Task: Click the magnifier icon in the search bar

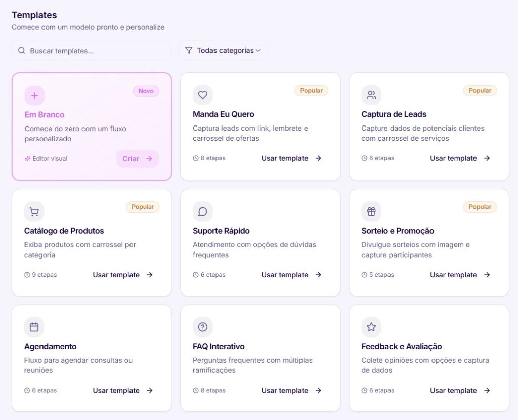Action: [21, 50]
